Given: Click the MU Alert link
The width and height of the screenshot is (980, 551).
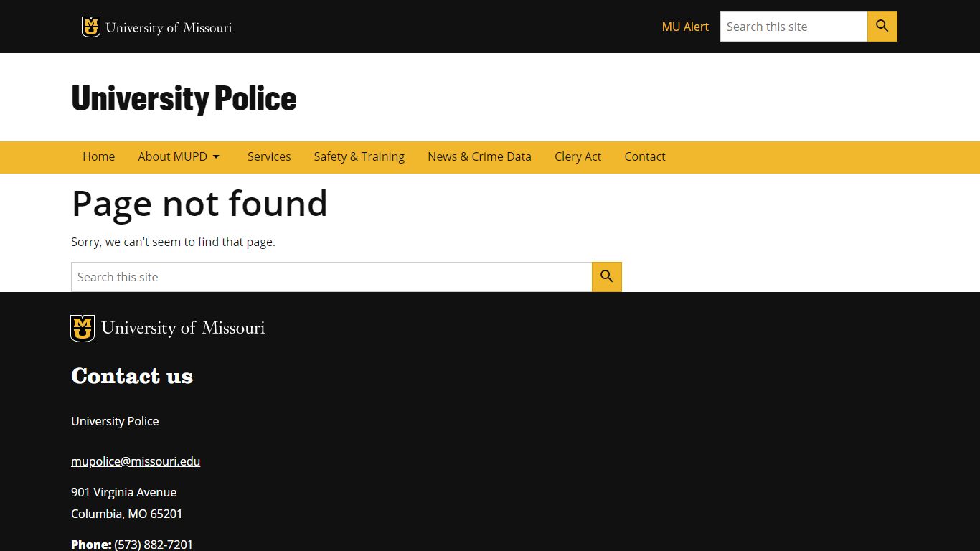Looking at the screenshot, I should coord(685,27).
